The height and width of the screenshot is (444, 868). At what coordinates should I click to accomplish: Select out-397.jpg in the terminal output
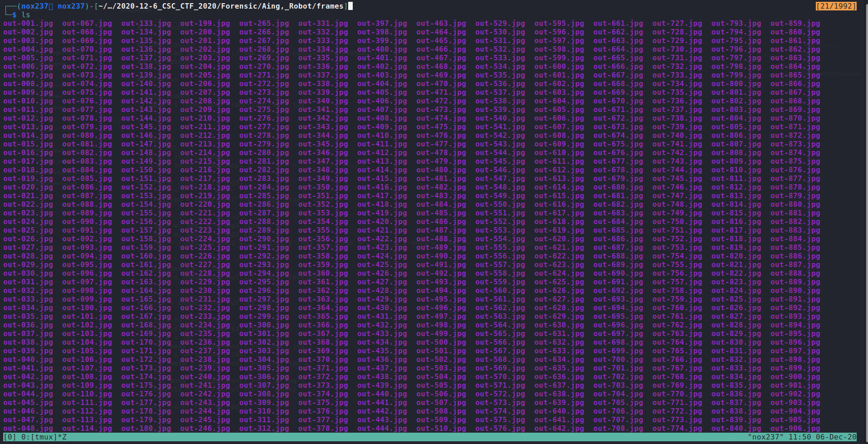[x=383, y=24]
